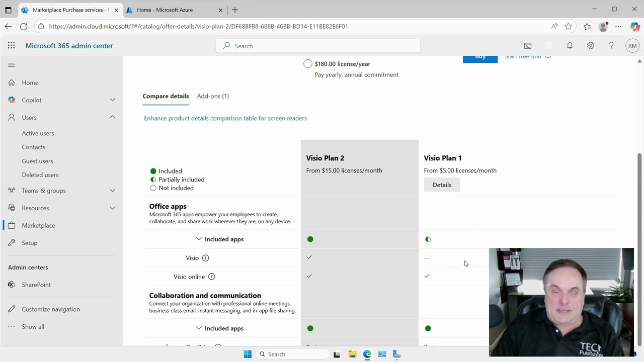Image resolution: width=644 pixels, height=362 pixels.
Task: Click the browser back arrow
Action: [x=8, y=26]
